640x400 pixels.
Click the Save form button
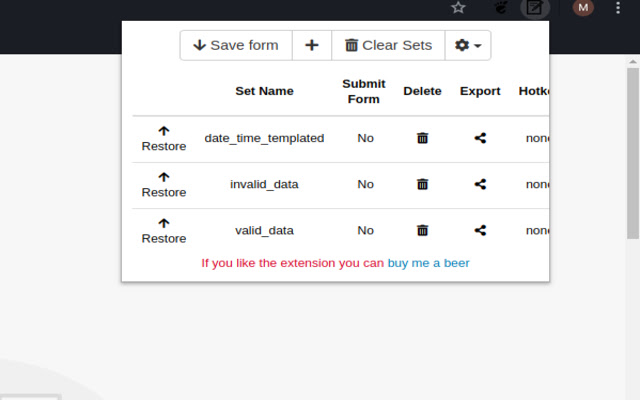click(236, 45)
